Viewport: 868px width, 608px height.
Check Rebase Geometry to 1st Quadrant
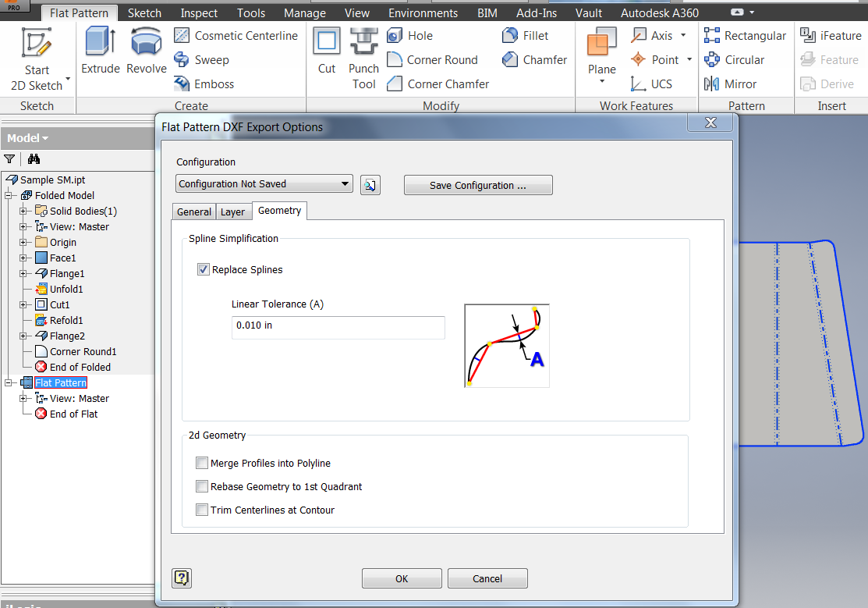202,486
